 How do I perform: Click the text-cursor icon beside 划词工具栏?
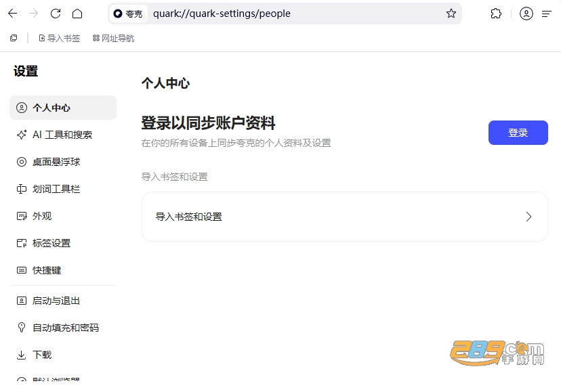[x=22, y=189]
